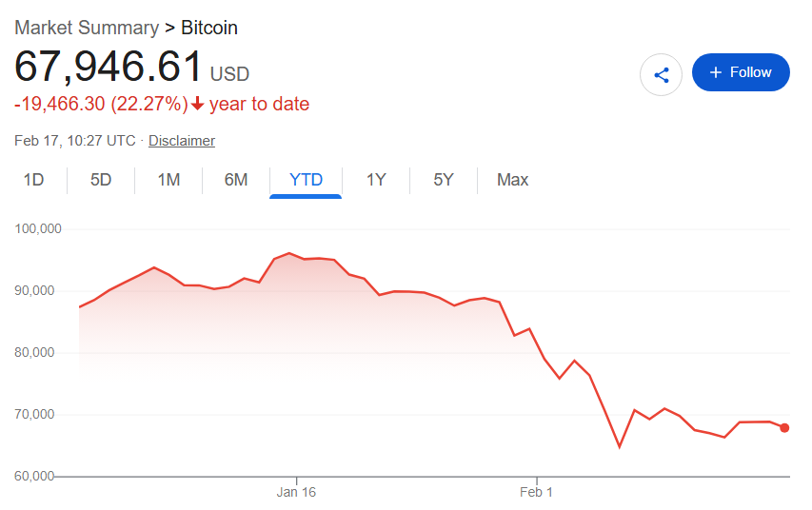Image resolution: width=812 pixels, height=510 pixels.
Task: Open the 5Y range tab
Action: click(444, 180)
